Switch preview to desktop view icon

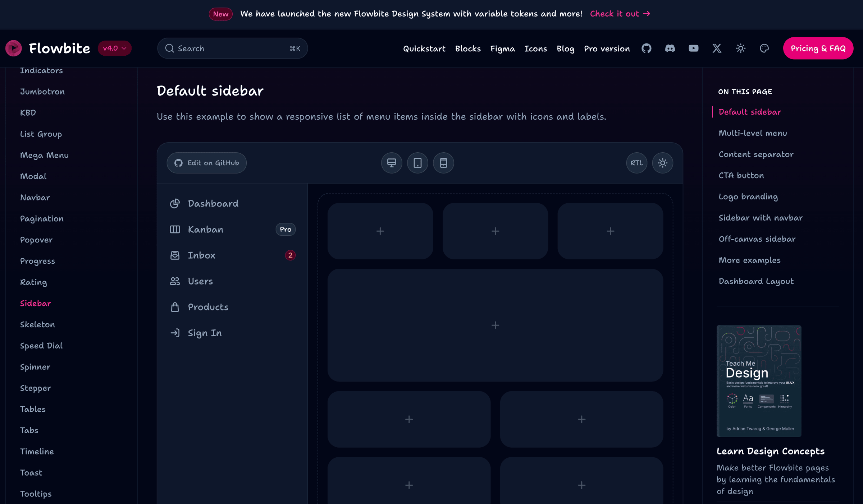[392, 163]
